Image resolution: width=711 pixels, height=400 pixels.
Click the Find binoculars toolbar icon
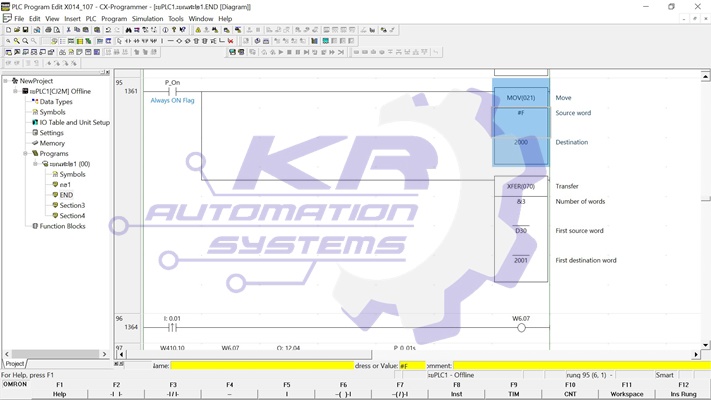pyautogui.click(x=128, y=30)
